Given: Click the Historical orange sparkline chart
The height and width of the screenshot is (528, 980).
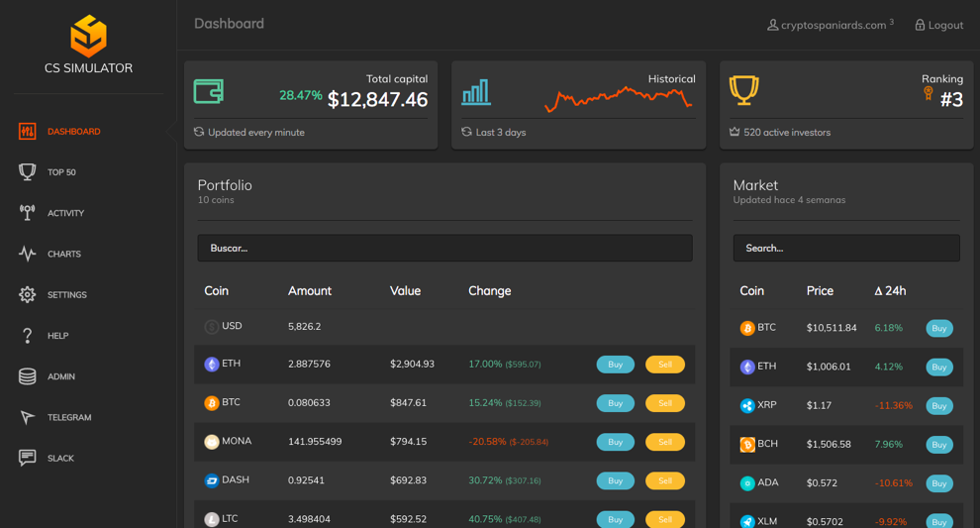Looking at the screenshot, I should 618,97.
